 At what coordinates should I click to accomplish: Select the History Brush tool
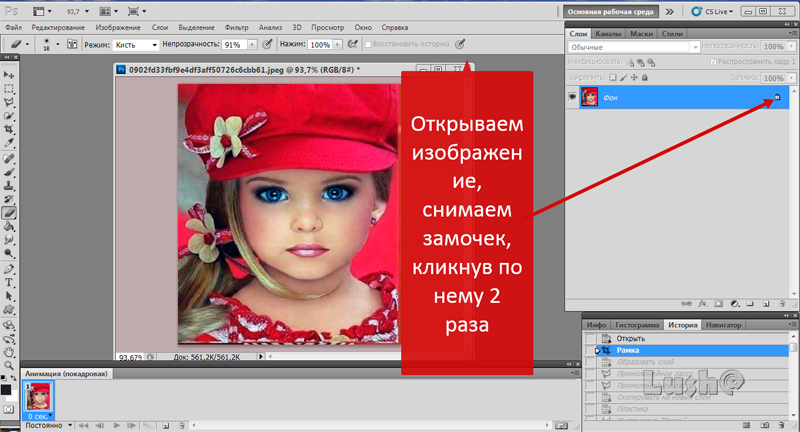(9, 199)
